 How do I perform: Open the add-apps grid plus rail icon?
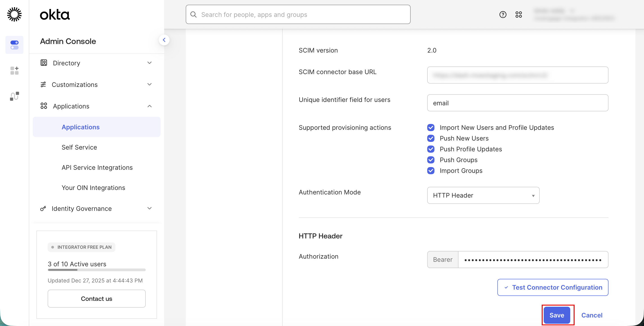(14, 71)
